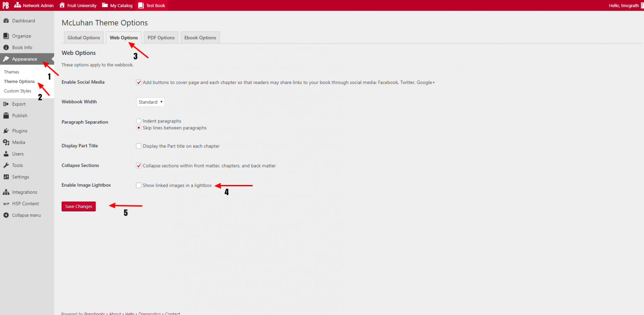Click the Collapse menu arrow icon
The width and height of the screenshot is (644, 315).
click(6, 215)
